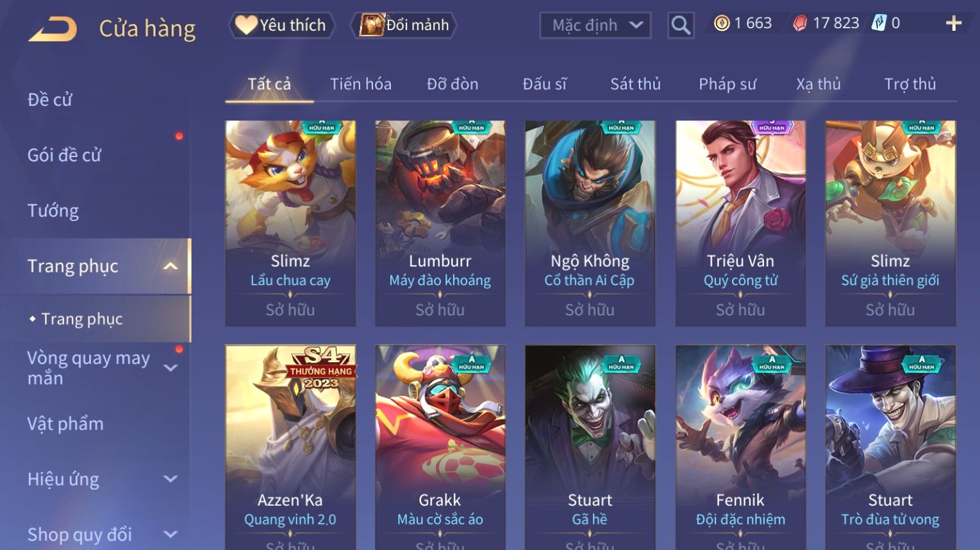Open Tướng in the sidebar
980x550 pixels.
point(53,210)
